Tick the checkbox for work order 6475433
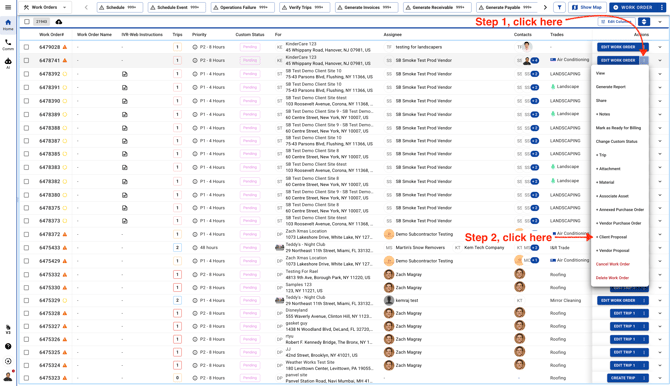 pos(26,248)
